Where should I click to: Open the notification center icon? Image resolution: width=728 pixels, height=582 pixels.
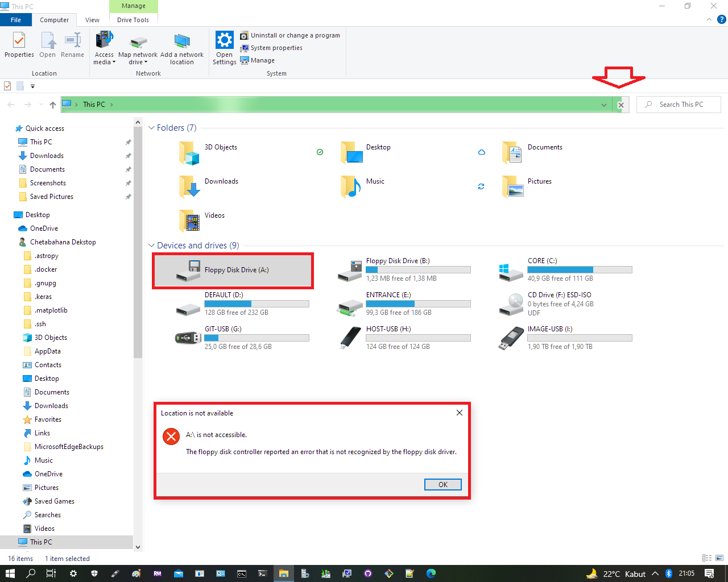[709, 573]
